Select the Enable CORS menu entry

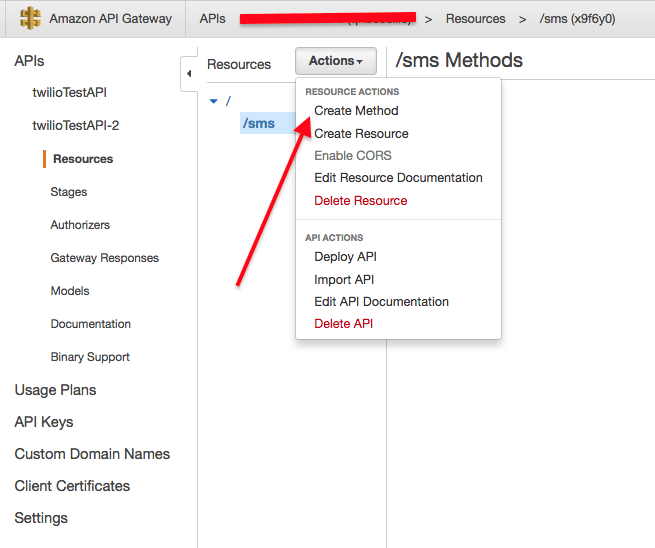[x=353, y=155]
